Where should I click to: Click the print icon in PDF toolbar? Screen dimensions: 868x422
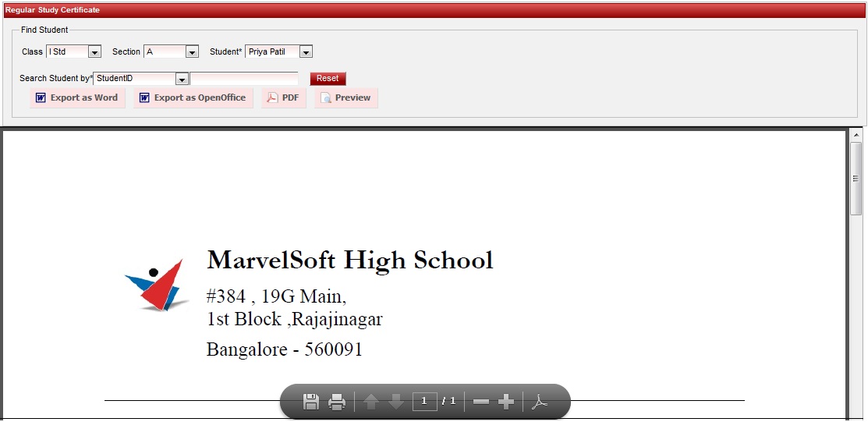coord(337,402)
